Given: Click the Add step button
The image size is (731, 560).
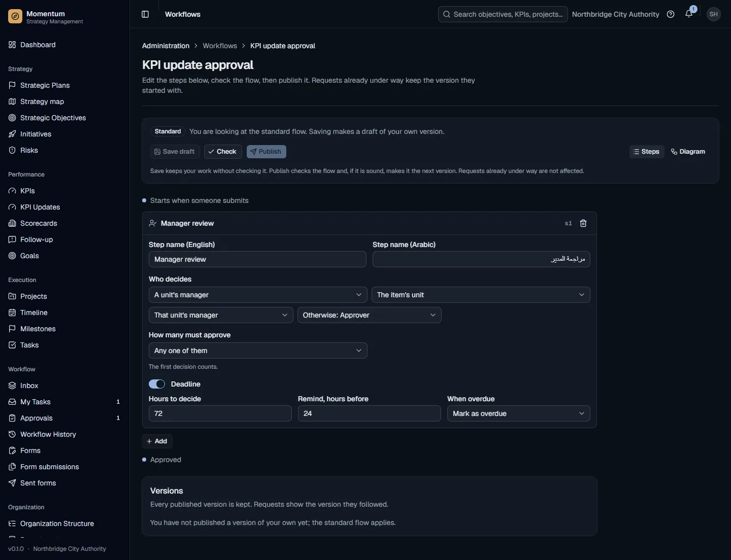Looking at the screenshot, I should click(x=157, y=441).
